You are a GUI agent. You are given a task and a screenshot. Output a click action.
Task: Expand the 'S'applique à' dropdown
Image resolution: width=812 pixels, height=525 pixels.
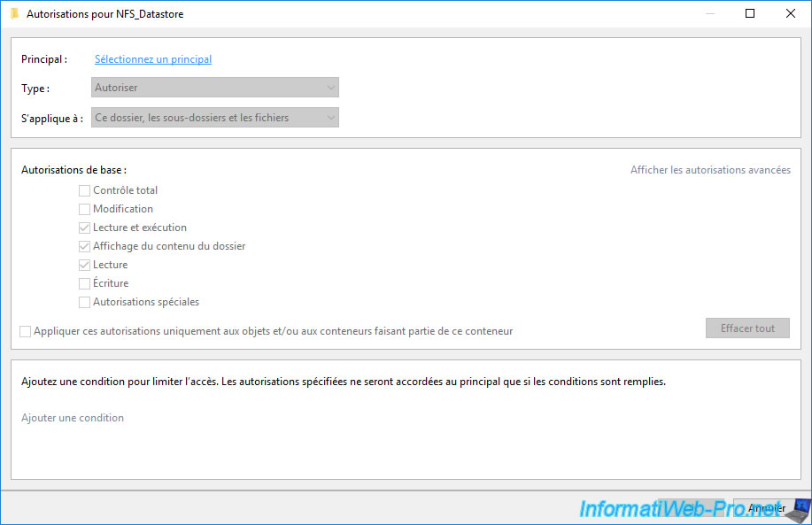click(x=215, y=118)
